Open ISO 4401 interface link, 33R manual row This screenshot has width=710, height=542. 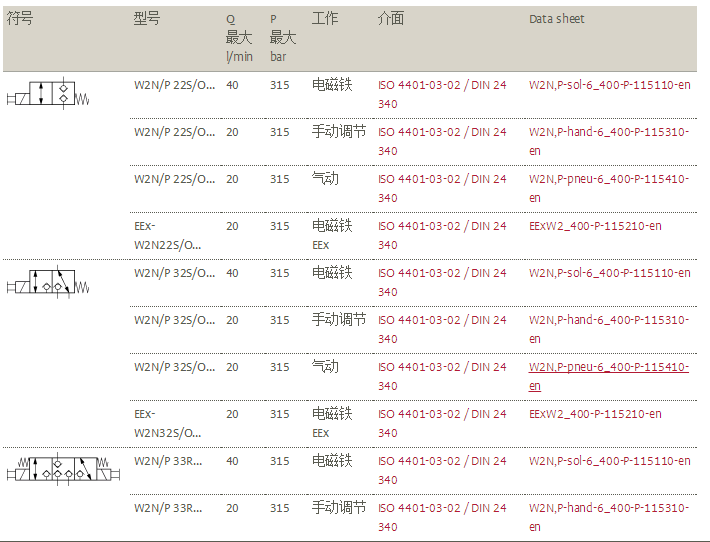(x=442, y=518)
